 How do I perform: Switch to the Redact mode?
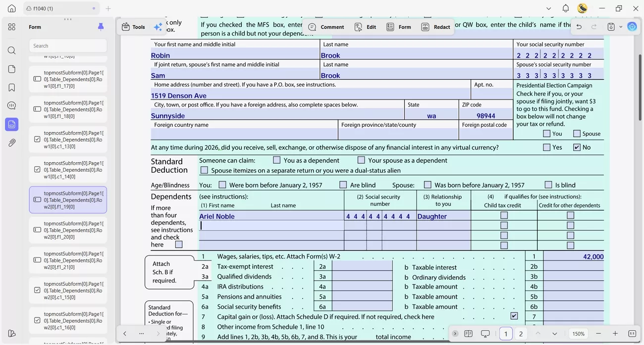tap(435, 27)
